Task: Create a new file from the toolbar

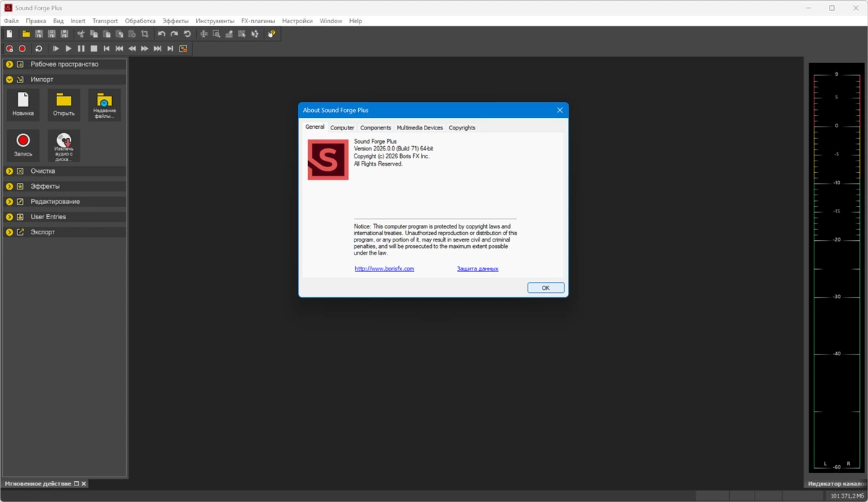Action: (x=9, y=34)
